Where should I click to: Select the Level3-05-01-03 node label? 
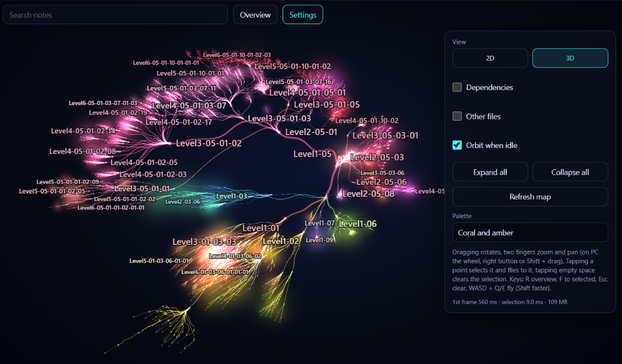pyautogui.click(x=279, y=118)
